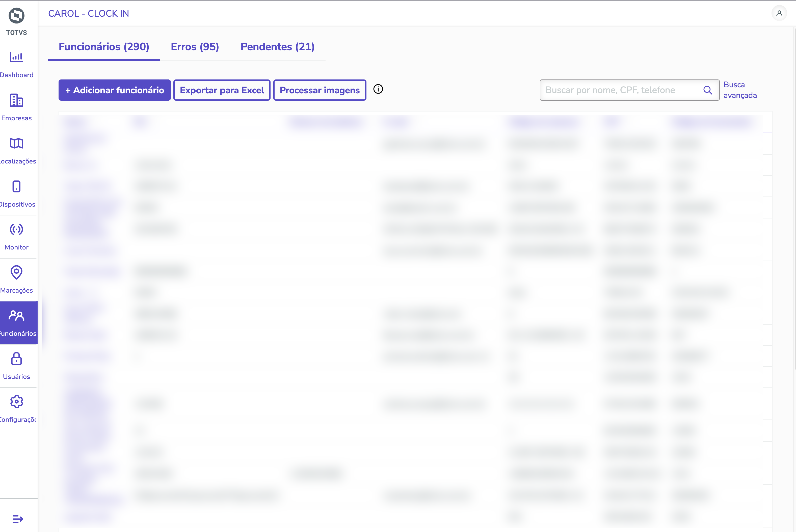
Task: Click the info icon beside Processar imagens
Action: (x=378, y=89)
